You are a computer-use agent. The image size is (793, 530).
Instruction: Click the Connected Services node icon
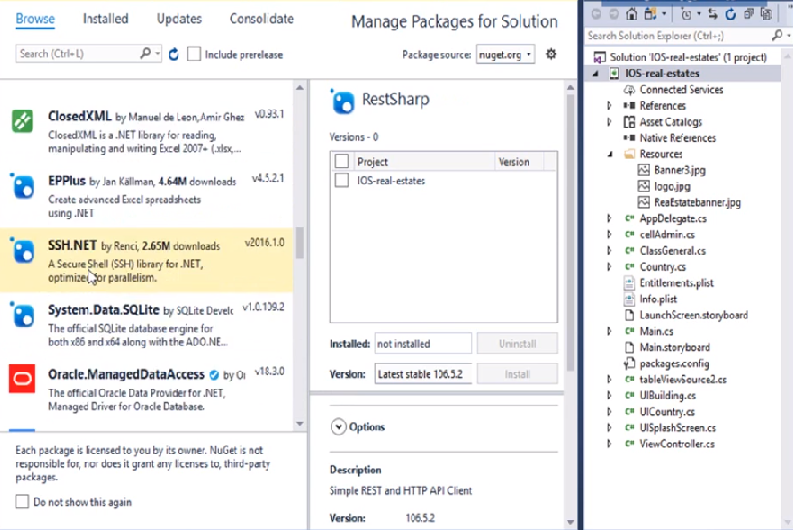pyautogui.click(x=629, y=90)
